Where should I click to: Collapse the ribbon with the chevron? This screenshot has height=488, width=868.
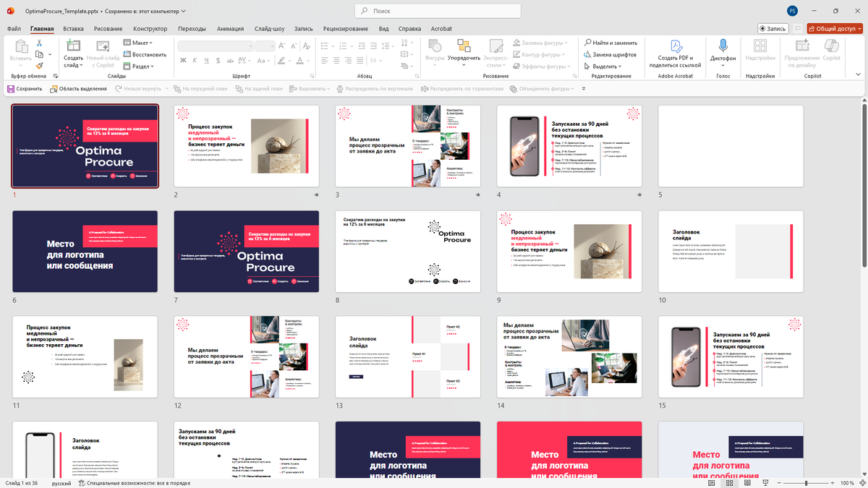[859, 76]
